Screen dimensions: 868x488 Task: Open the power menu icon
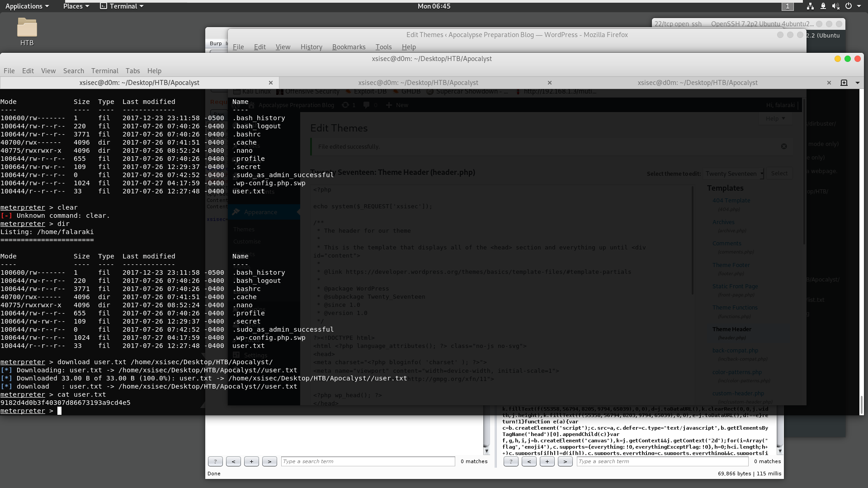click(849, 6)
